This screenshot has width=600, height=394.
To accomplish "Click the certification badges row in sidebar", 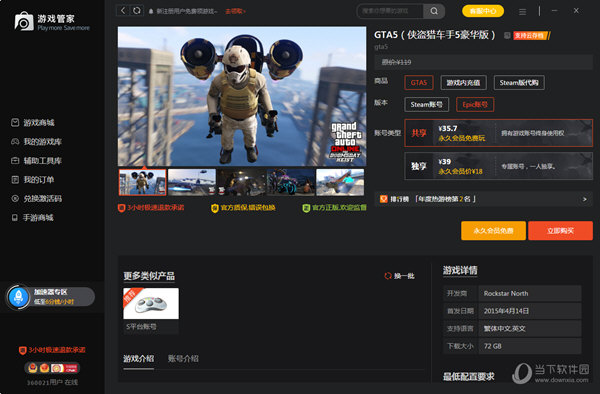I will [x=52, y=368].
